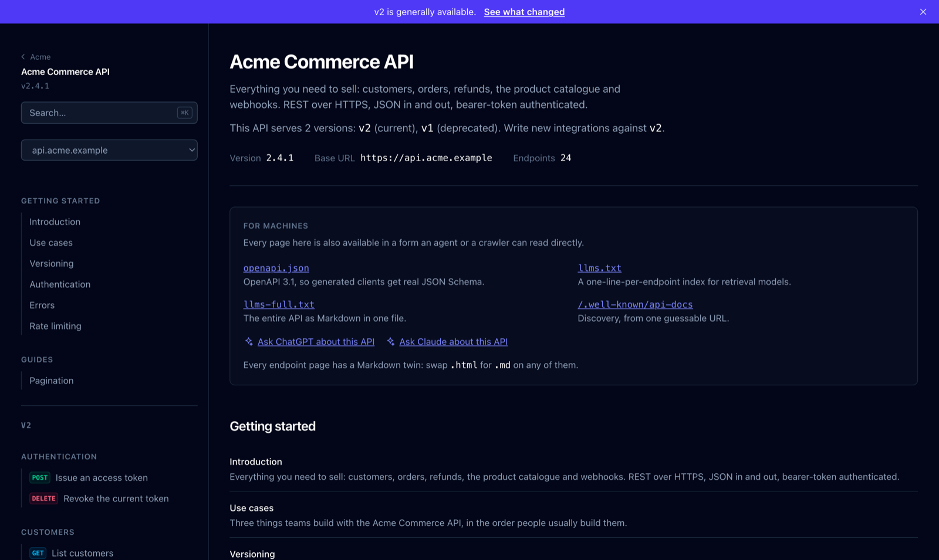The height and width of the screenshot is (560, 939).
Task: Click the '.md' code snippet
Action: (502, 365)
